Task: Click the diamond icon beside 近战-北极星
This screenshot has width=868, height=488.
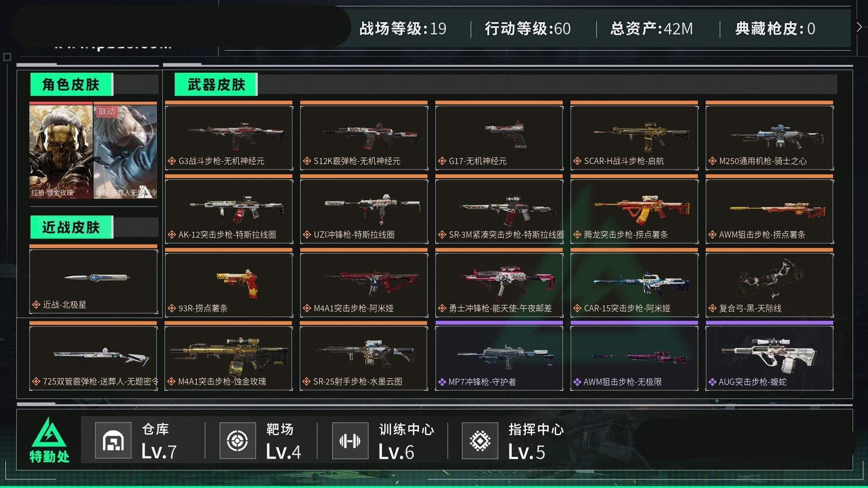Action: [36, 305]
